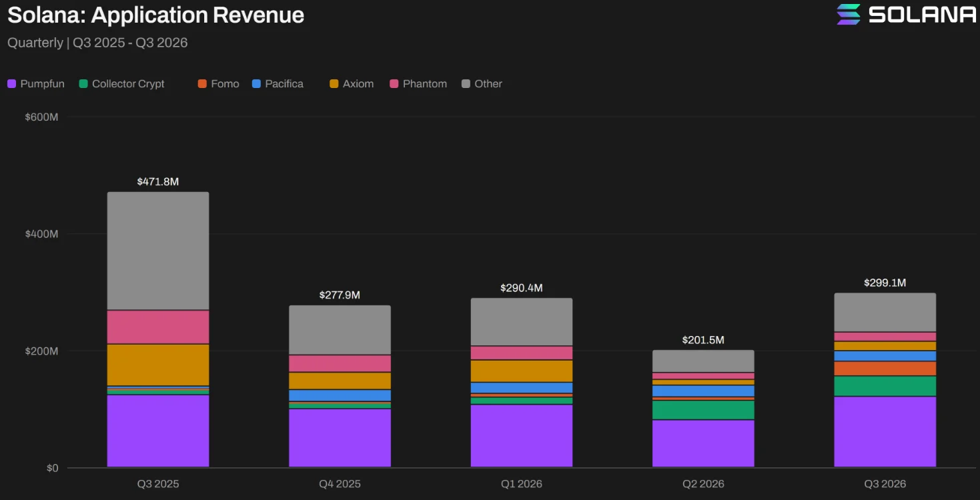The image size is (980, 500).
Task: Toggle the Other legend entry
Action: point(482,84)
